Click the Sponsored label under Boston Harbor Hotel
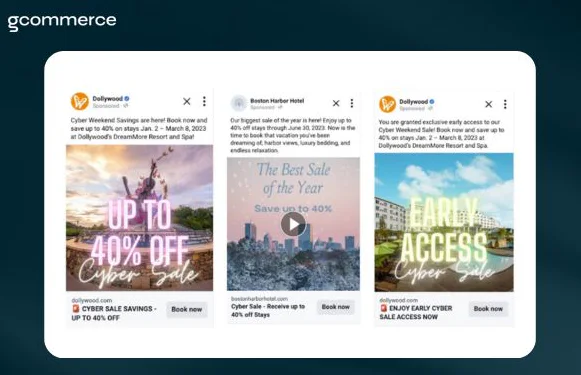 click(x=262, y=107)
